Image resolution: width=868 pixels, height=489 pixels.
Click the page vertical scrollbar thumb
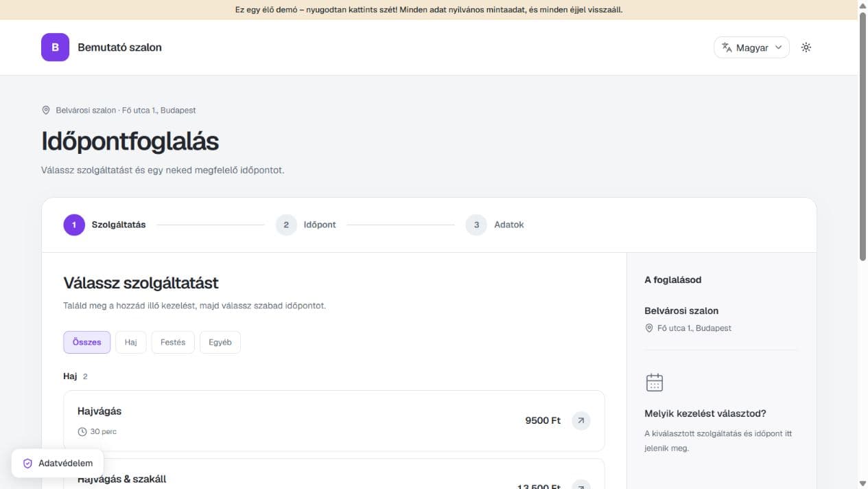pos(863,135)
